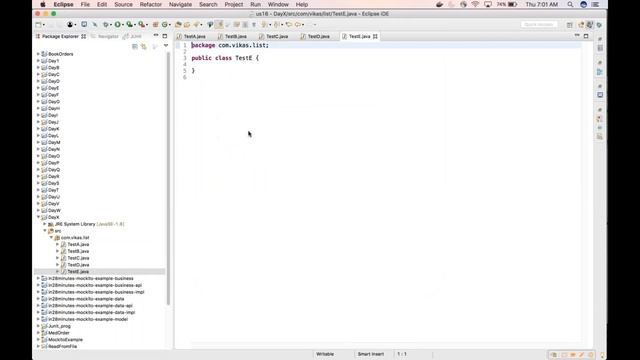Toggle Skip All Breakpoints icon
The image size is (640, 360).
[95, 24]
